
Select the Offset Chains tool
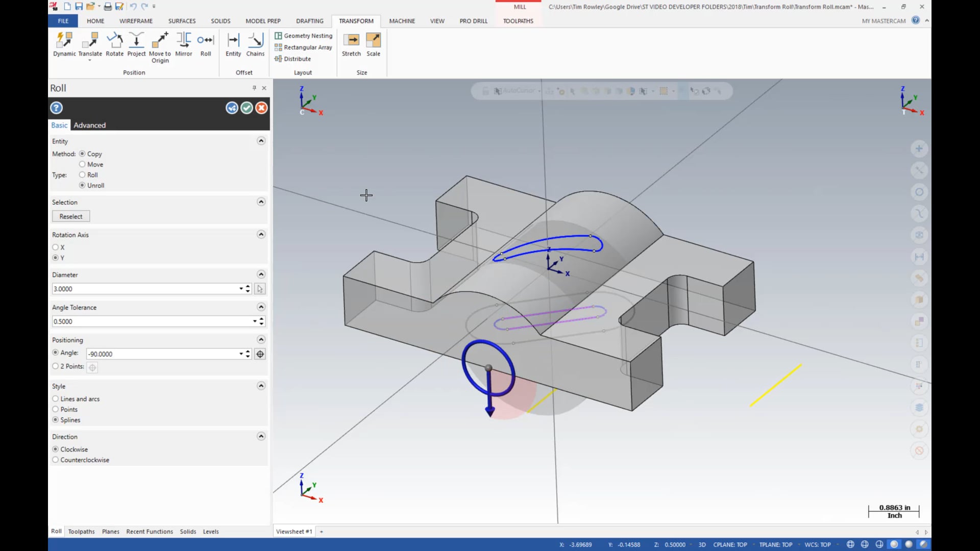(255, 44)
